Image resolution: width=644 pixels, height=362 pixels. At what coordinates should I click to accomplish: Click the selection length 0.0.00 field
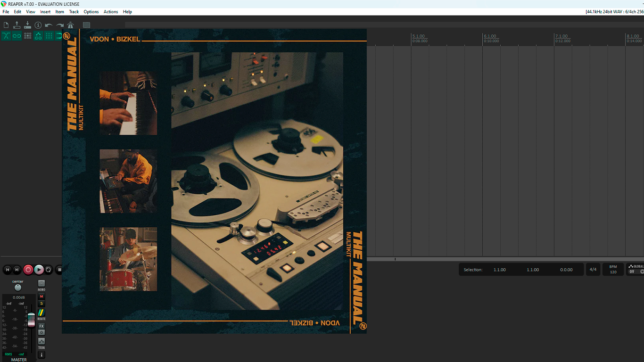566,270
